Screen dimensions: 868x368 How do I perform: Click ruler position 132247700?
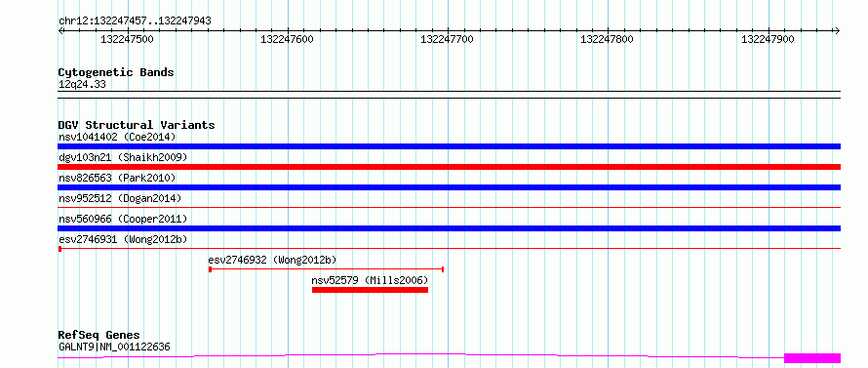tap(448, 39)
